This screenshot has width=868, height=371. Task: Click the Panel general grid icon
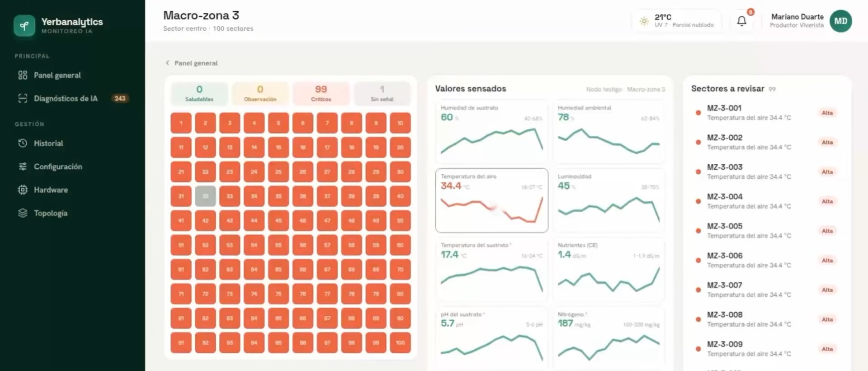pyautogui.click(x=23, y=75)
